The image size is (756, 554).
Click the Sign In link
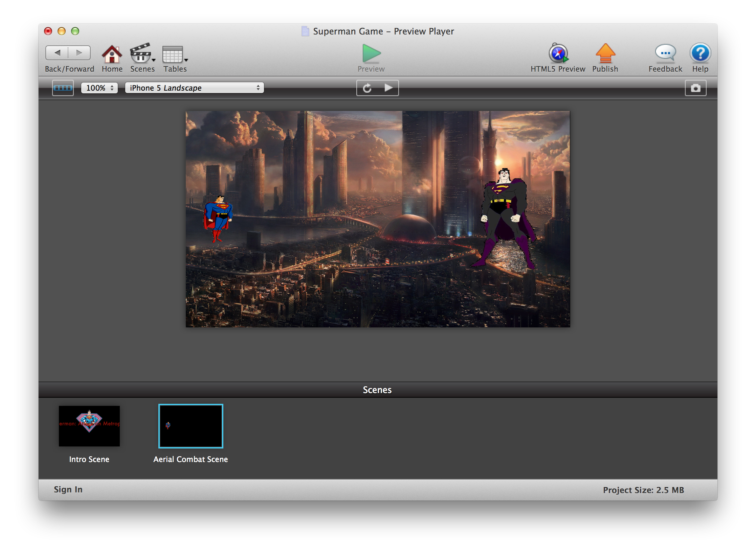pos(68,489)
